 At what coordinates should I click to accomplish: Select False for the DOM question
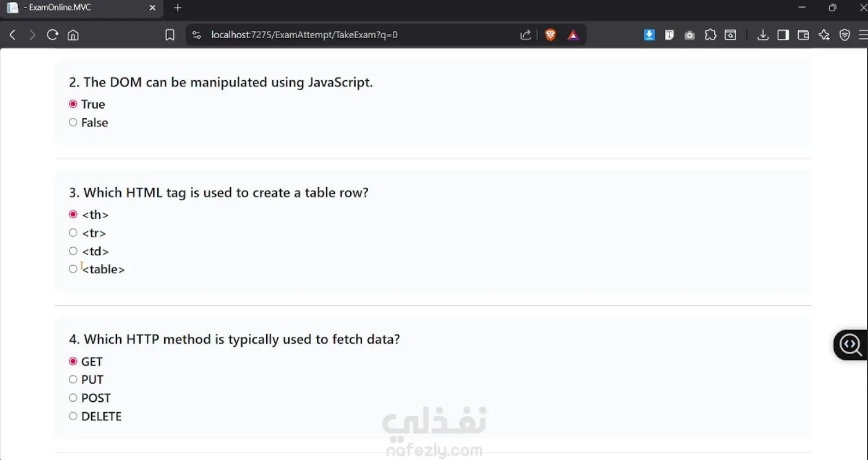click(x=73, y=123)
